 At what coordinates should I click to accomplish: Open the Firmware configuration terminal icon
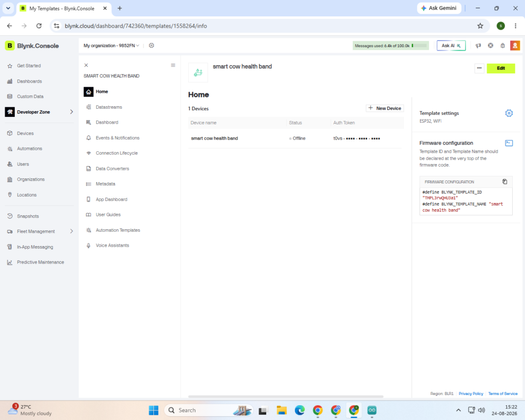pos(509,143)
